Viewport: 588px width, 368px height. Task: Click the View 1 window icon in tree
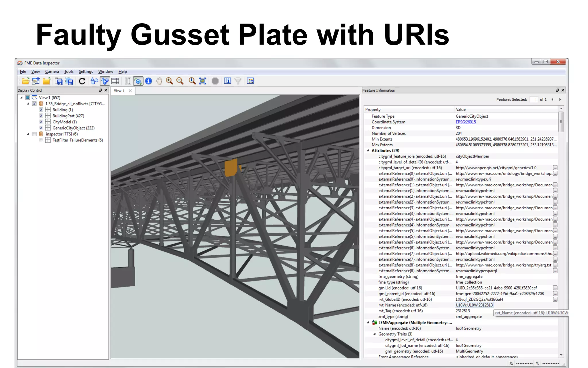point(34,97)
